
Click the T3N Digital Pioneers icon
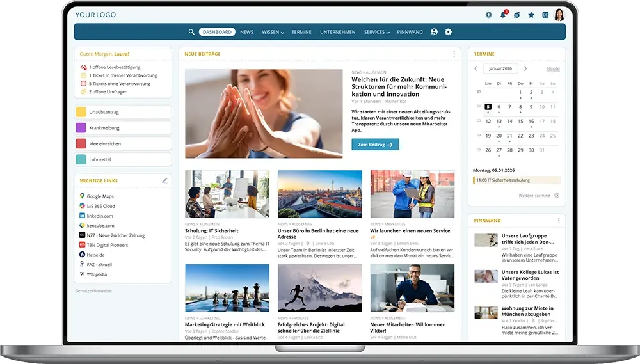[82, 245]
